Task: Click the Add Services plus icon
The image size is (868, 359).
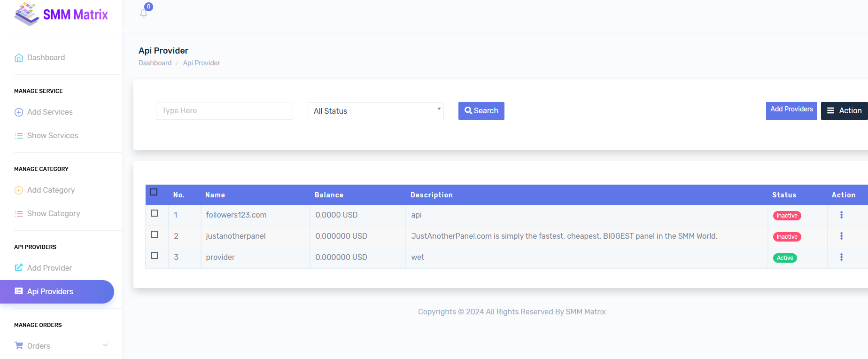Action: click(19, 112)
